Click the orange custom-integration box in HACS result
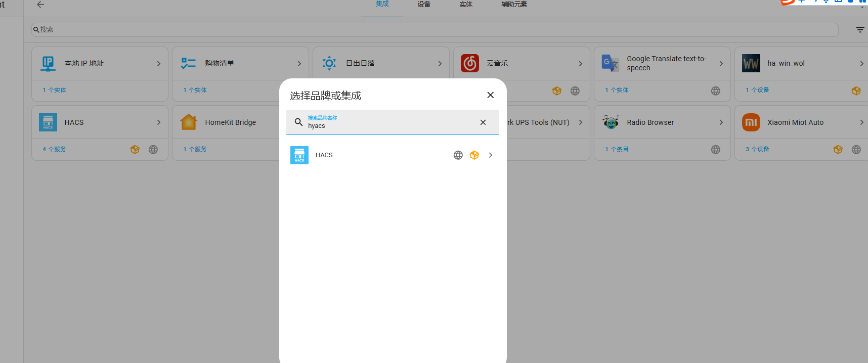This screenshot has width=868, height=363. [x=474, y=155]
